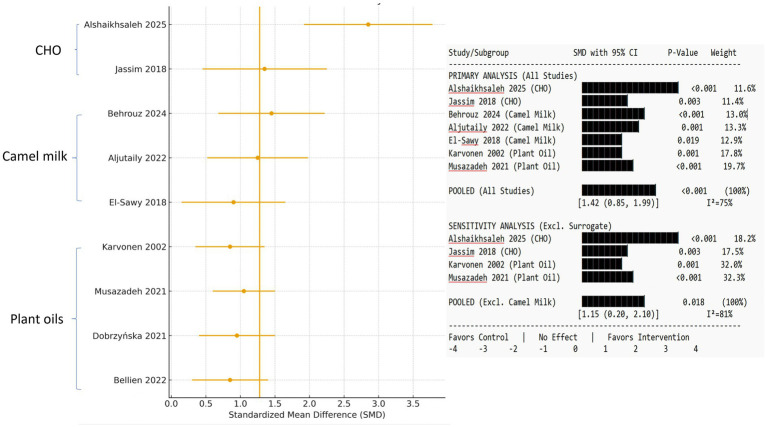Click the 3.5 tick label on SMD axis

413,404
